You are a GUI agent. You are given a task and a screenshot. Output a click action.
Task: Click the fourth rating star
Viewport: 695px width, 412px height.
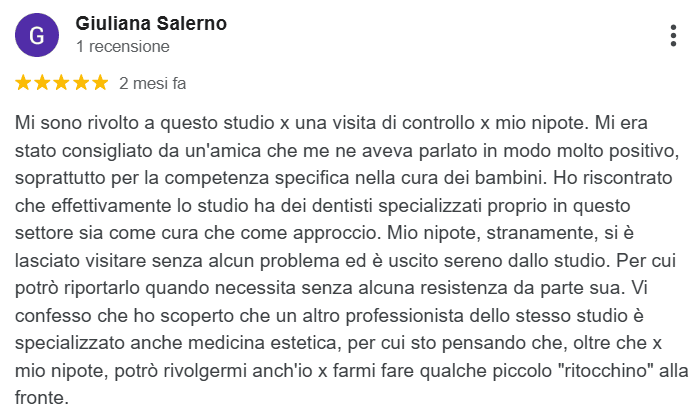click(81, 83)
